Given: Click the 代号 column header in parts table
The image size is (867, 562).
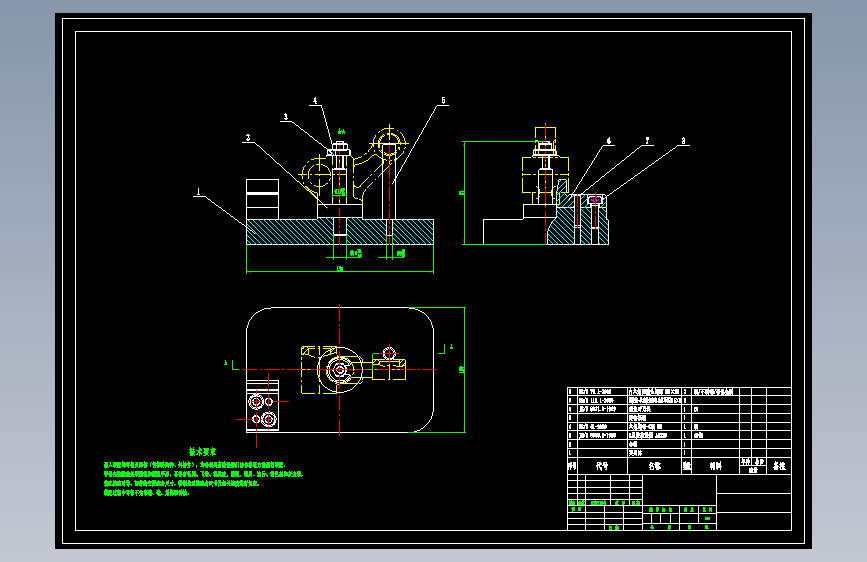Looking at the screenshot, I should (x=602, y=466).
